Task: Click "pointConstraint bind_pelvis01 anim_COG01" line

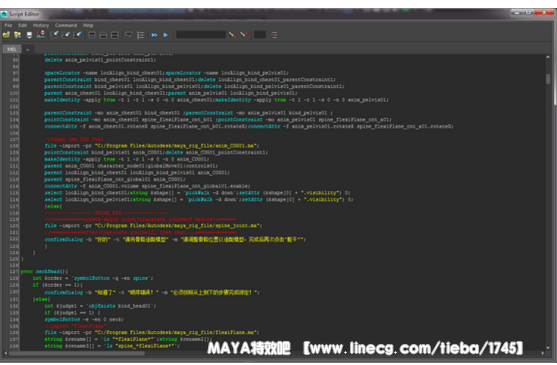Action: (156, 152)
